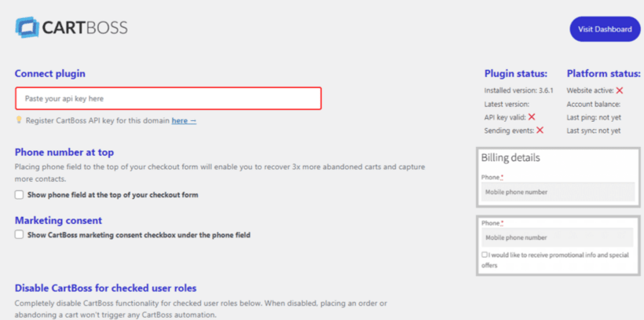Check the promotional info and special offers box
644x320 pixels.
[x=485, y=255]
